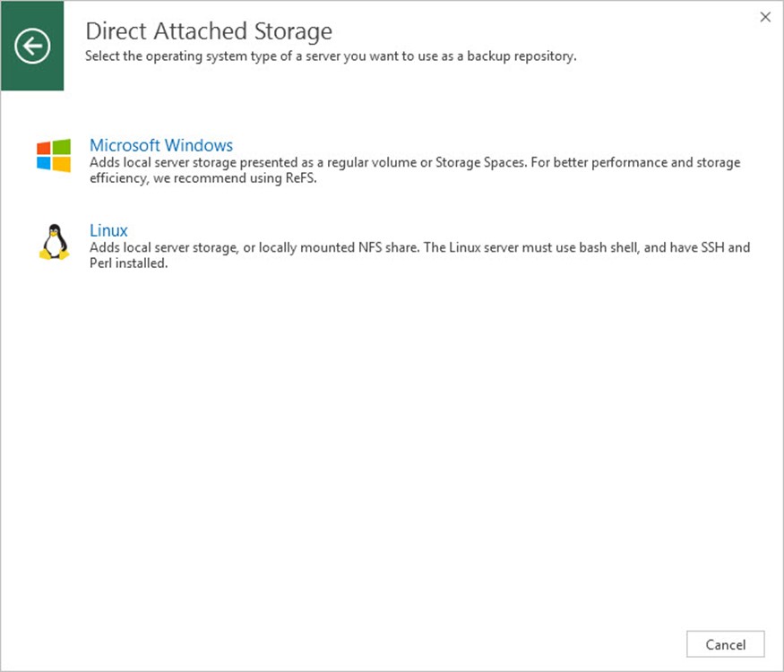Click the Direct Attached Storage heading
This screenshot has width=784, height=672.
coord(208,31)
